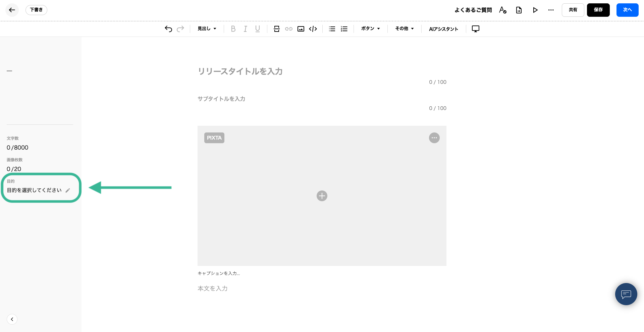The height and width of the screenshot is (332, 644).
Task: Open よくあるご質問 FAQ link
Action: point(473,10)
